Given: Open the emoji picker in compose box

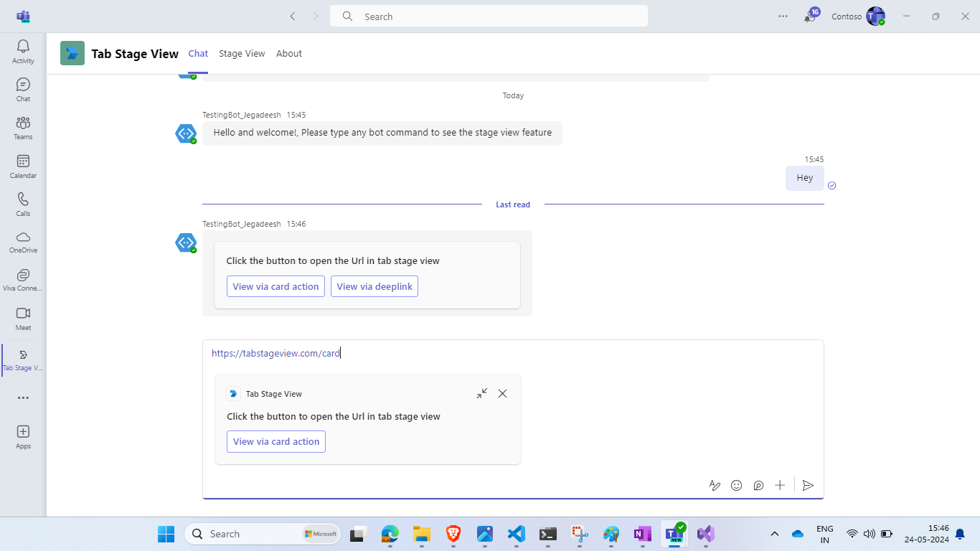Looking at the screenshot, I should tap(736, 486).
